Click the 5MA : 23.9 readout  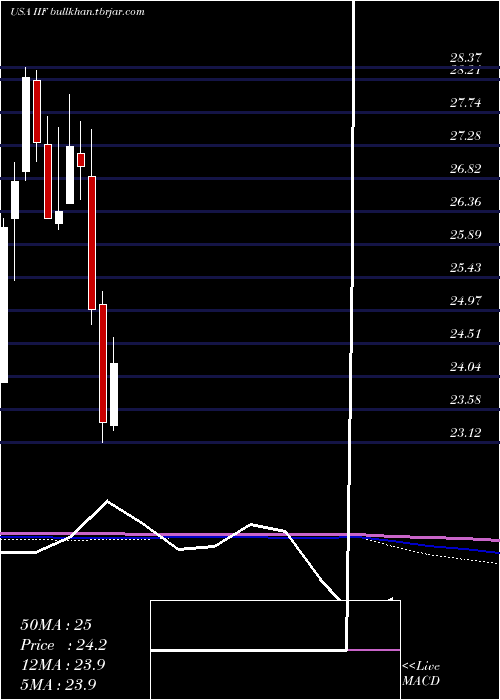(58, 684)
